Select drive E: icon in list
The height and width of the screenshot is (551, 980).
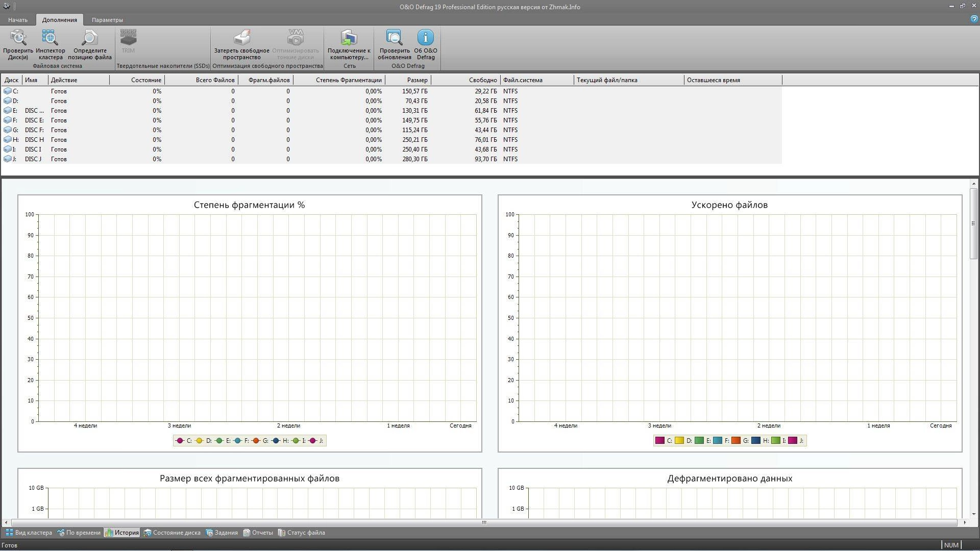coord(8,111)
